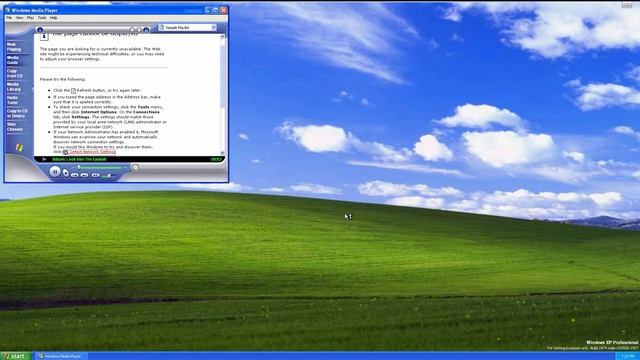Maximize the Windows Media Player window
The image size is (640, 360).
[x=216, y=10]
